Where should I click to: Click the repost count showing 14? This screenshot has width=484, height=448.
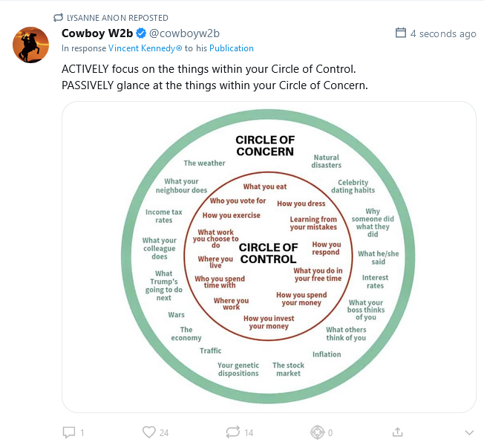(249, 432)
